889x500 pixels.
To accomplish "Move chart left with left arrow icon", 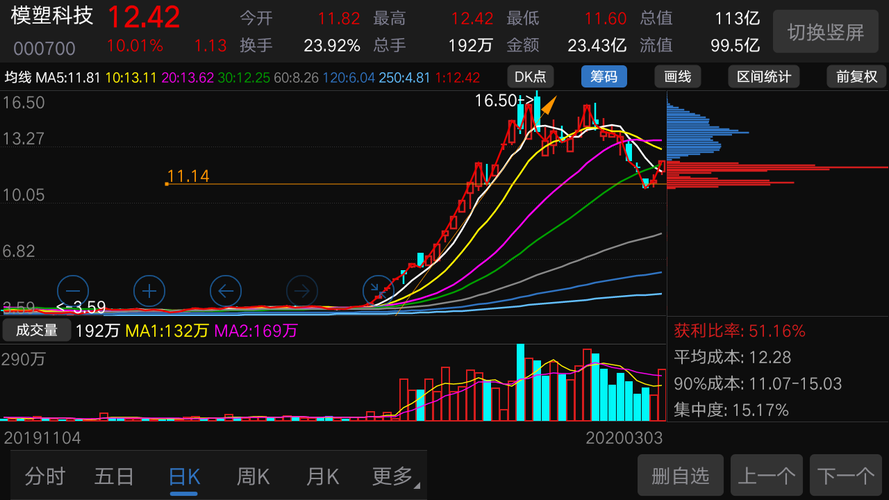I will (x=226, y=291).
